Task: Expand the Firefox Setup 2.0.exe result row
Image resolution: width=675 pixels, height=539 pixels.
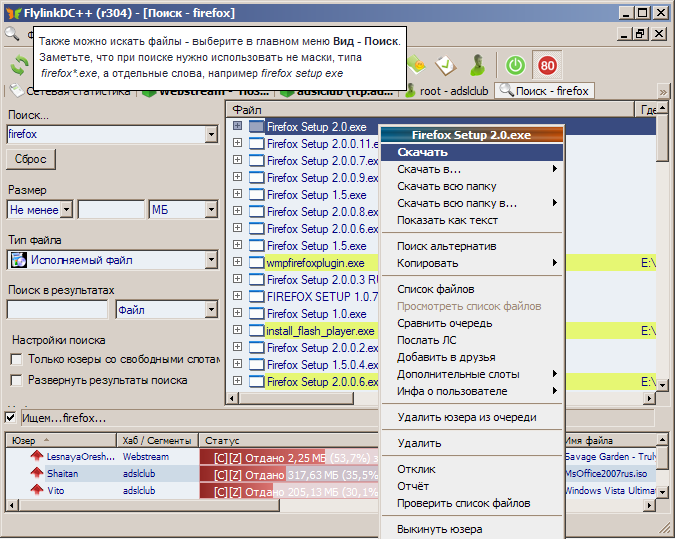Action: pyautogui.click(x=237, y=126)
